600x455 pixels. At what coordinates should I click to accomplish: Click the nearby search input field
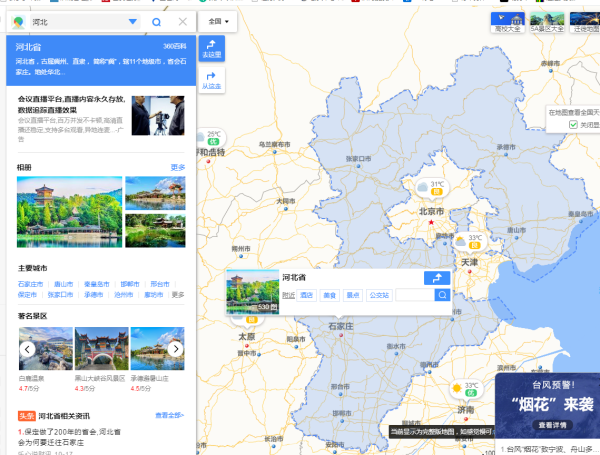coord(414,295)
